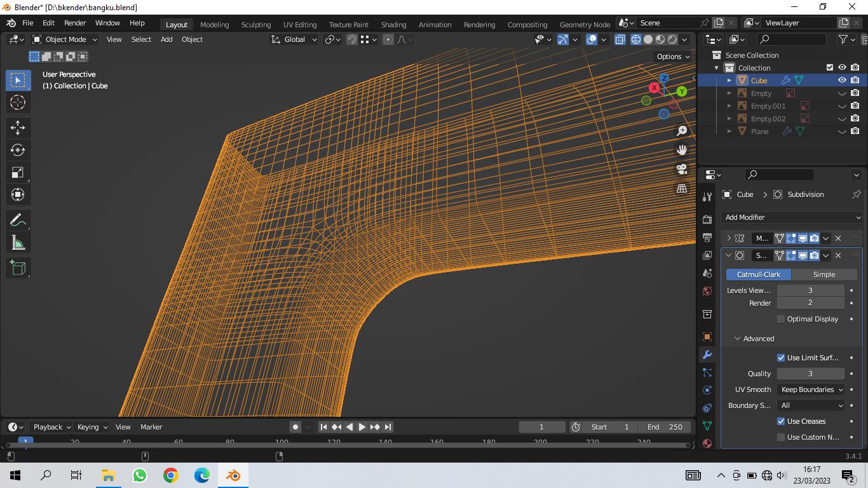Open the Modifier Properties wrench tab
Screen dimensions: 868x488
pos(707,355)
